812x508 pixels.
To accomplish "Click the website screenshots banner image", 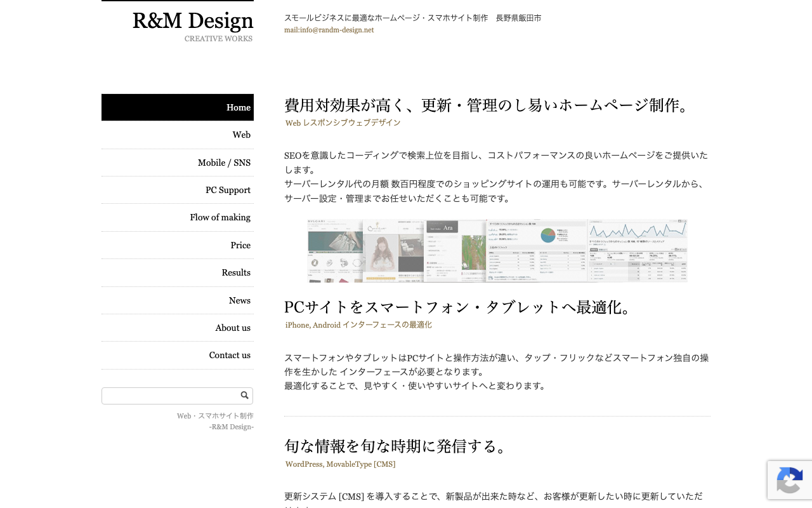I will pos(497,251).
